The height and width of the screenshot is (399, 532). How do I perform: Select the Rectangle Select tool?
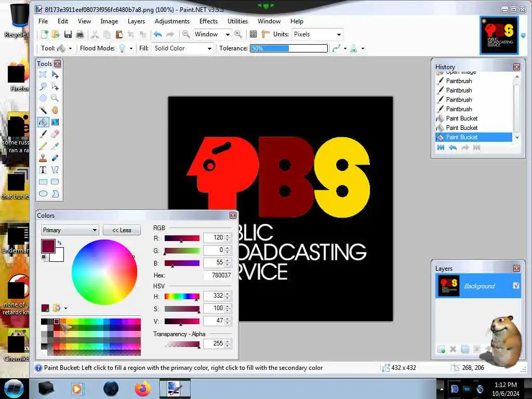[x=43, y=75]
